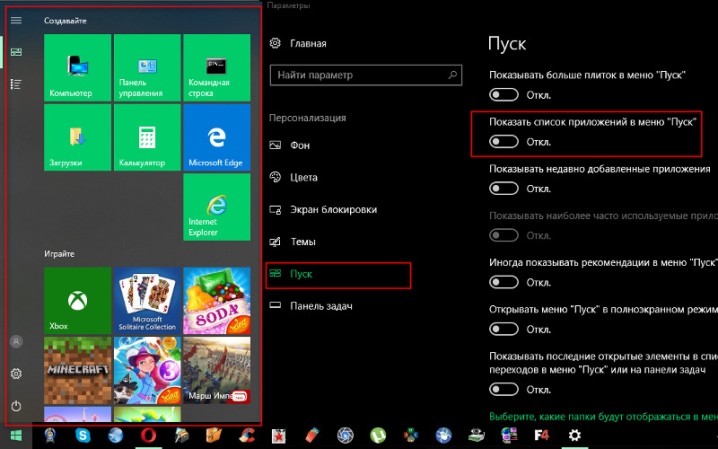The image size is (718, 449).
Task: Click the Найти параметр search field
Action: coord(366,75)
